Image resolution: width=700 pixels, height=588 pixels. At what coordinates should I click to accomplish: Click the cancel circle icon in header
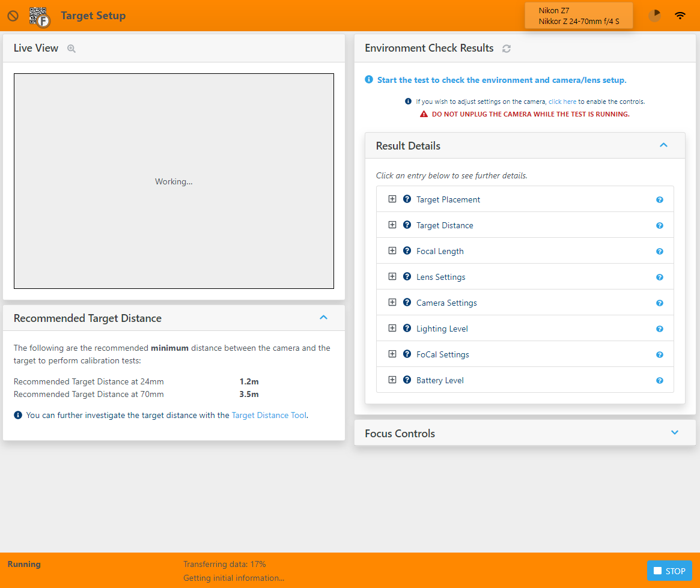point(13,16)
